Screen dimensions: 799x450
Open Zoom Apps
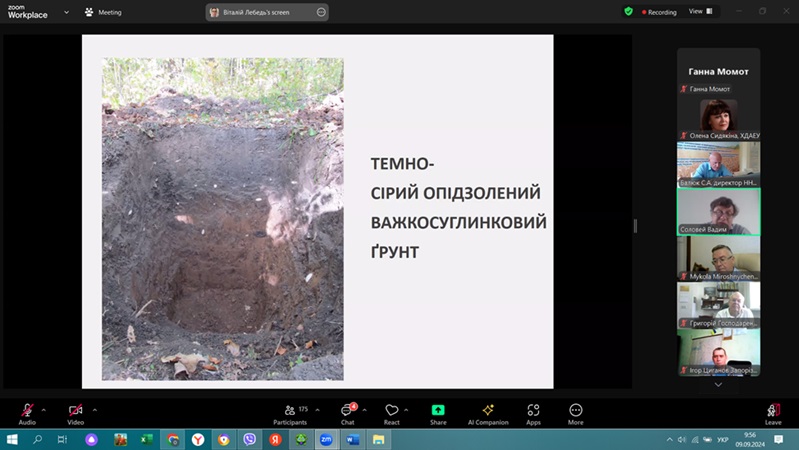coord(533,414)
